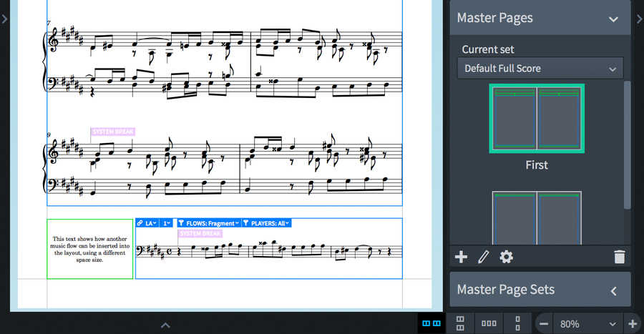Switch to galley grid page view

pos(460,323)
